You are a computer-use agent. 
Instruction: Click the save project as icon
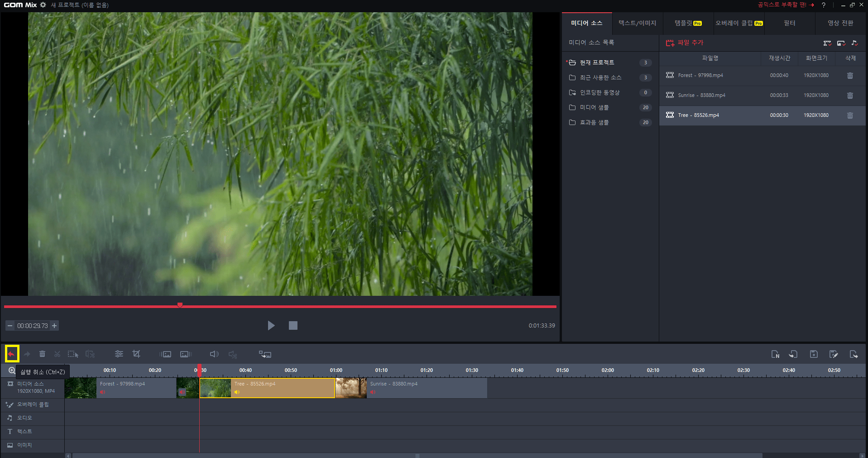[834, 354]
